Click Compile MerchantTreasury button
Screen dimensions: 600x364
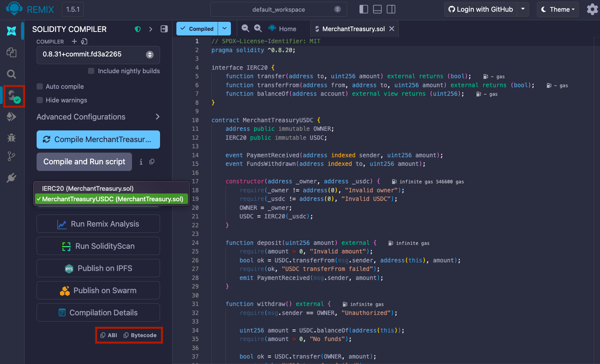tap(98, 139)
